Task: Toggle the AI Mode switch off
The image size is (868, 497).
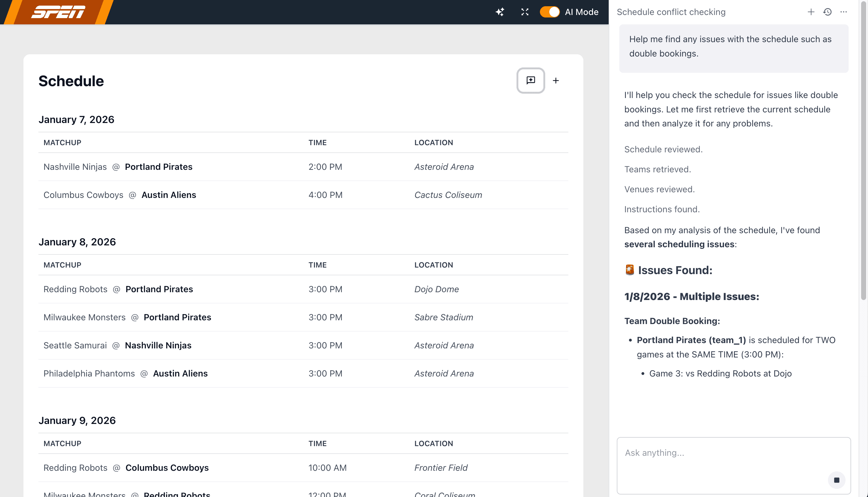Action: tap(549, 12)
